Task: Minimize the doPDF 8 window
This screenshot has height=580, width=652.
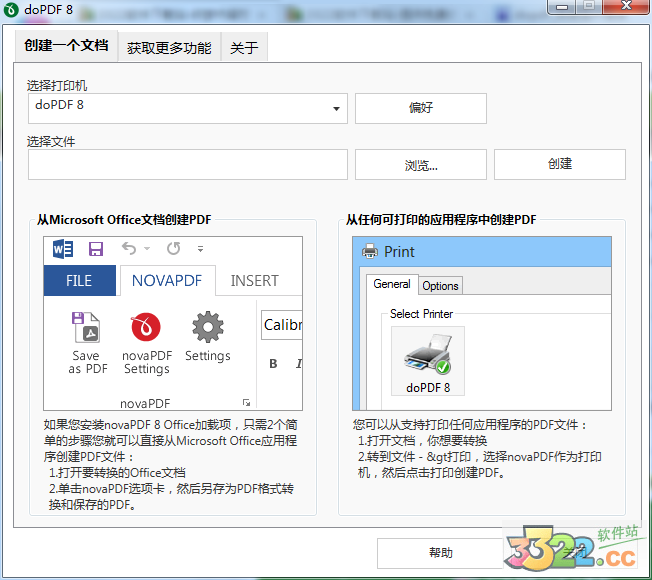Action: (562, 6)
